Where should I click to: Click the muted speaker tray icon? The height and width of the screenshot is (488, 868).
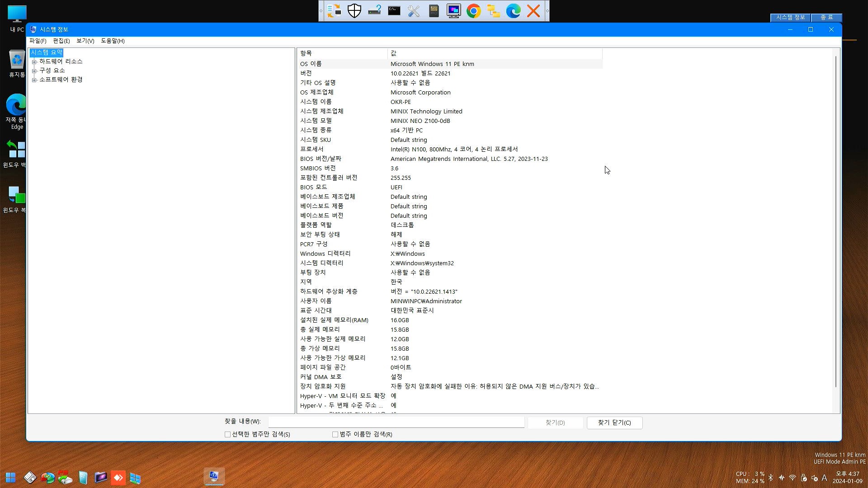[x=814, y=478]
